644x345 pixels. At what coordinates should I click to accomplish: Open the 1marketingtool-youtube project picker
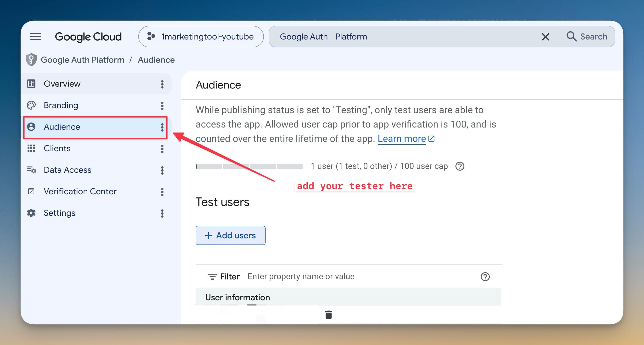[x=201, y=37]
